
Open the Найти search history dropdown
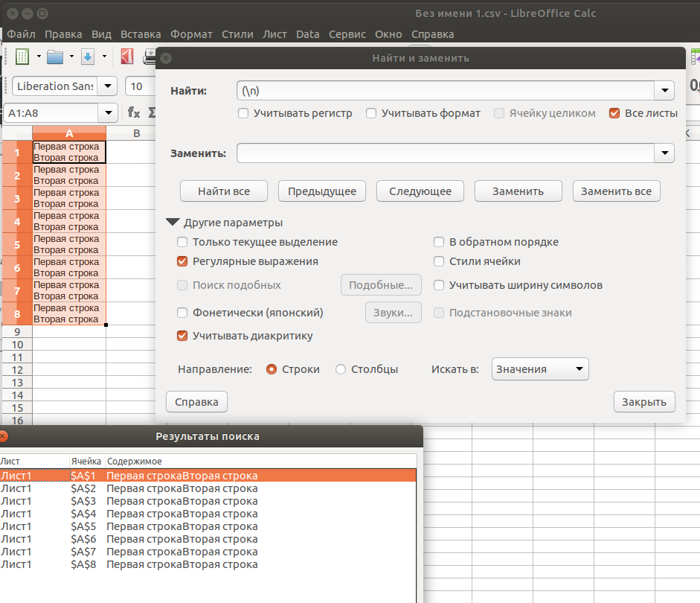(664, 91)
